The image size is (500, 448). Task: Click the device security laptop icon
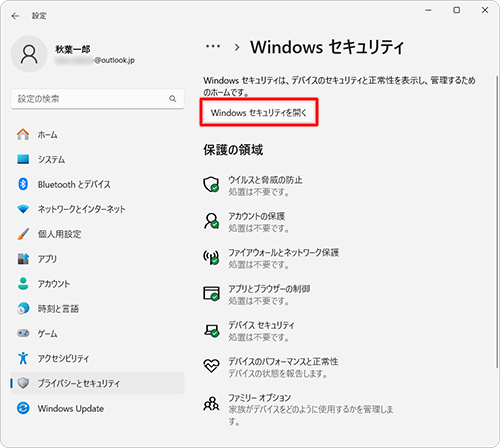211,330
